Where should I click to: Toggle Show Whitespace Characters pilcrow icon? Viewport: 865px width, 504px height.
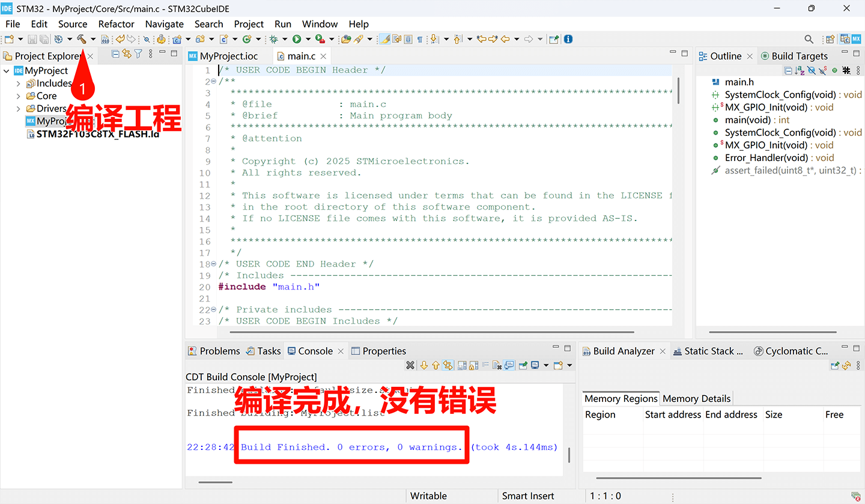click(x=419, y=39)
